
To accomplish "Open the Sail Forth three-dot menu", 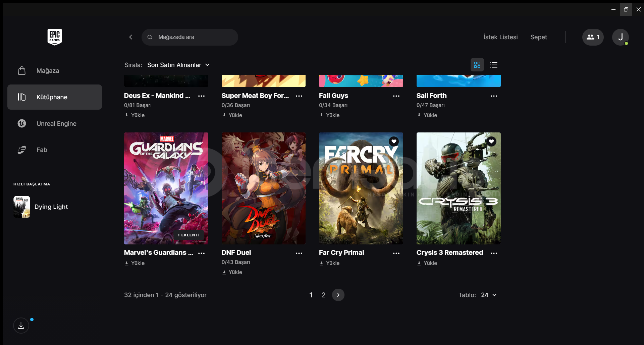I will pos(494,96).
